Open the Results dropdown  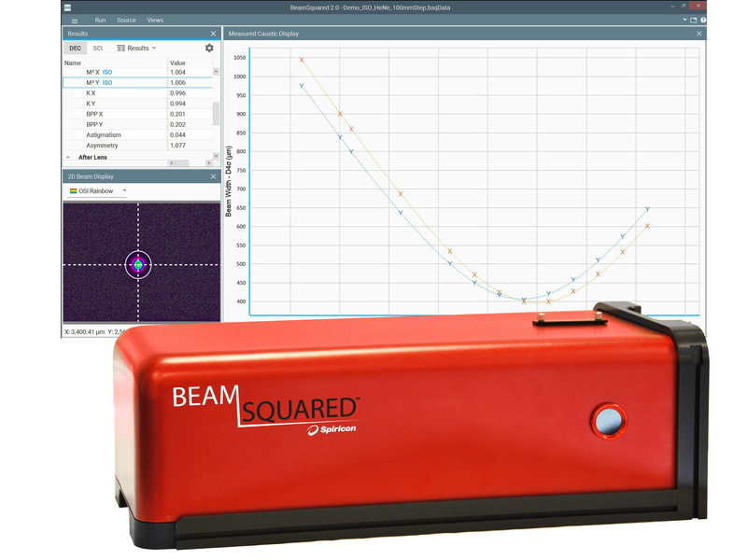[136, 49]
